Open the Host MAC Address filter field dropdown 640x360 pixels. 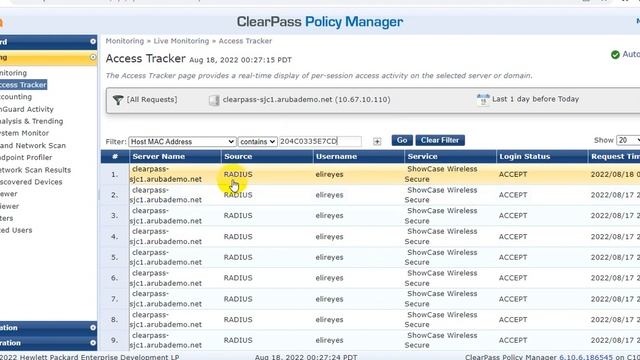click(x=182, y=142)
